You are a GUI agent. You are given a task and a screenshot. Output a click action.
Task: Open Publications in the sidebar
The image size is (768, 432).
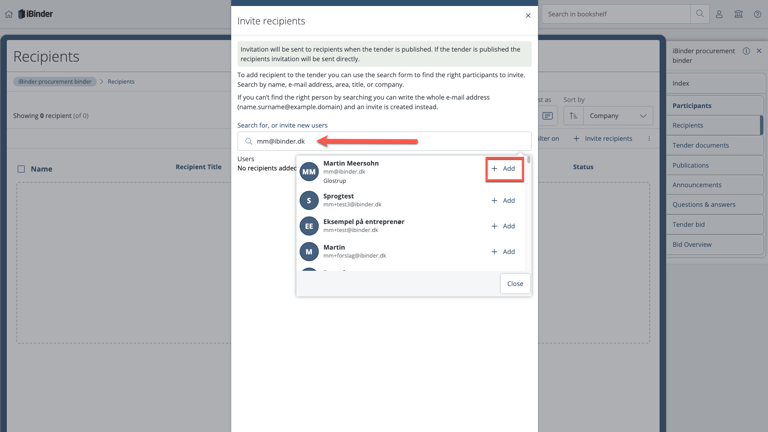click(x=715, y=165)
